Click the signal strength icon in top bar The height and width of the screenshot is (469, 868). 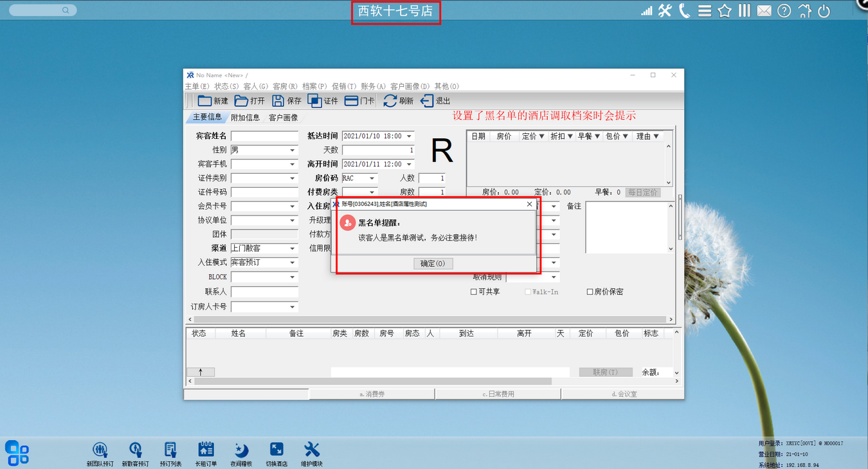[x=646, y=11]
